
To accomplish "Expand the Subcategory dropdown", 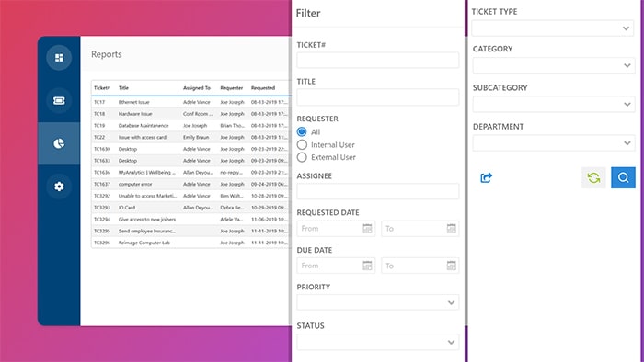I will (554, 104).
